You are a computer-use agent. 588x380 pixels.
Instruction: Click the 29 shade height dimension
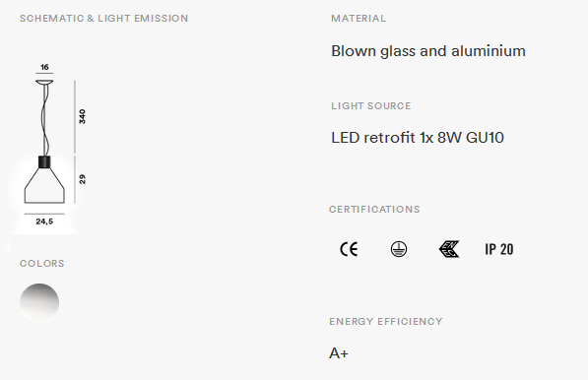point(82,179)
